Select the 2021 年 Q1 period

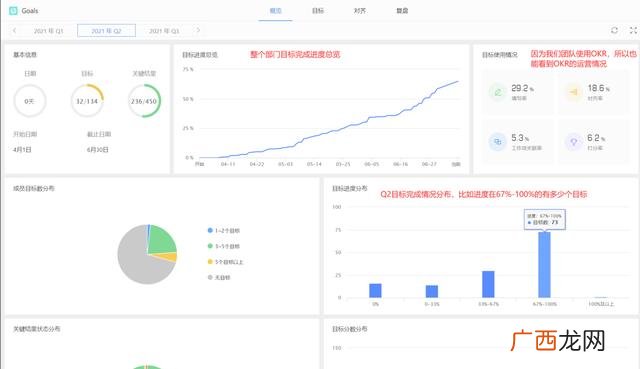point(49,31)
